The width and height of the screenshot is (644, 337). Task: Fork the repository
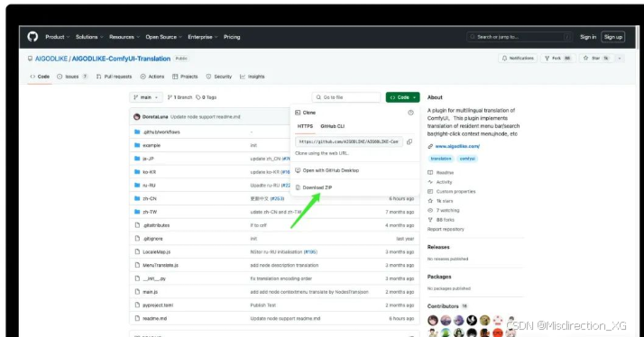pos(557,59)
